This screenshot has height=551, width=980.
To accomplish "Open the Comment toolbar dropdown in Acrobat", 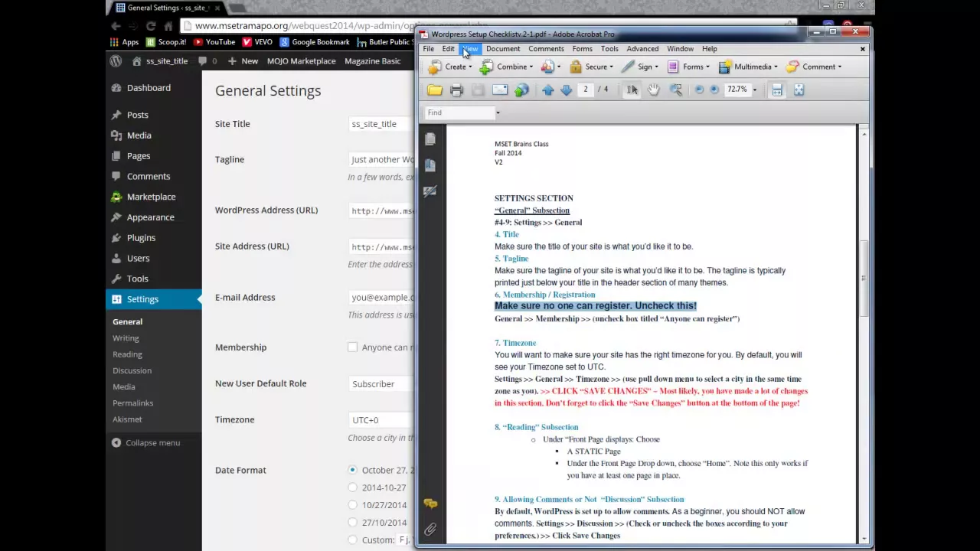I will (814, 67).
